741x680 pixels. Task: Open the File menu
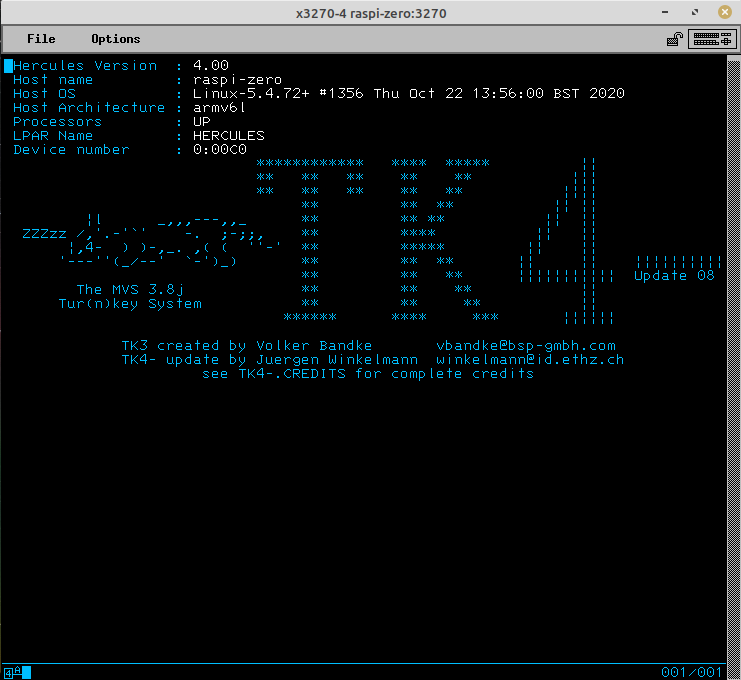coord(41,39)
